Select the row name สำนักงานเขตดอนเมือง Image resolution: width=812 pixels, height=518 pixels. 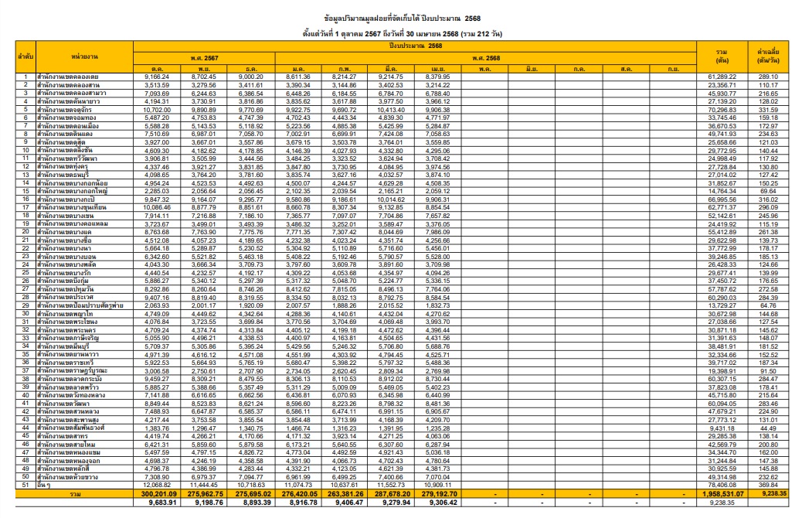[68, 126]
